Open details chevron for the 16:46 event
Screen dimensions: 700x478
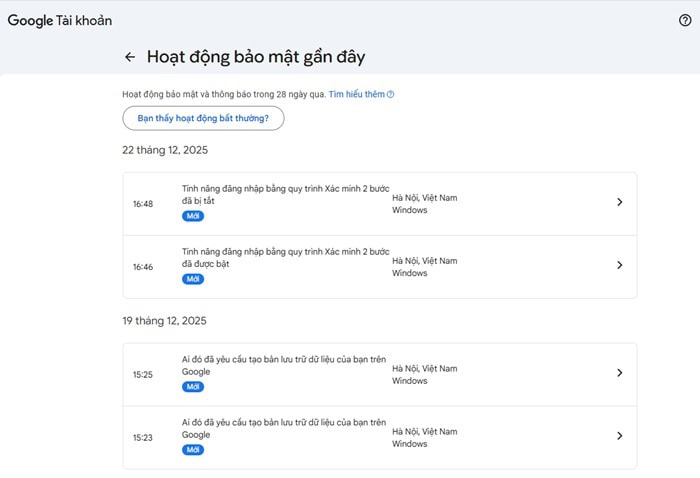619,265
